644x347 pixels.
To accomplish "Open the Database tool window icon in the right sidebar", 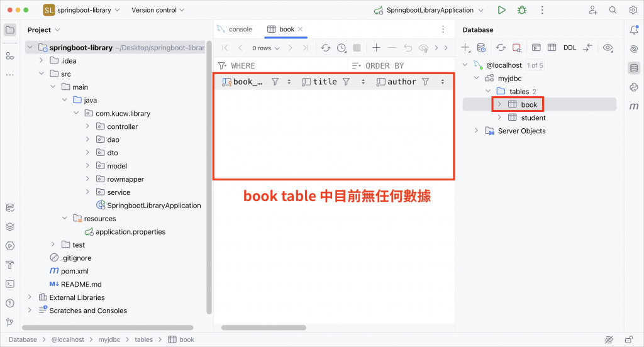I will coord(634,68).
